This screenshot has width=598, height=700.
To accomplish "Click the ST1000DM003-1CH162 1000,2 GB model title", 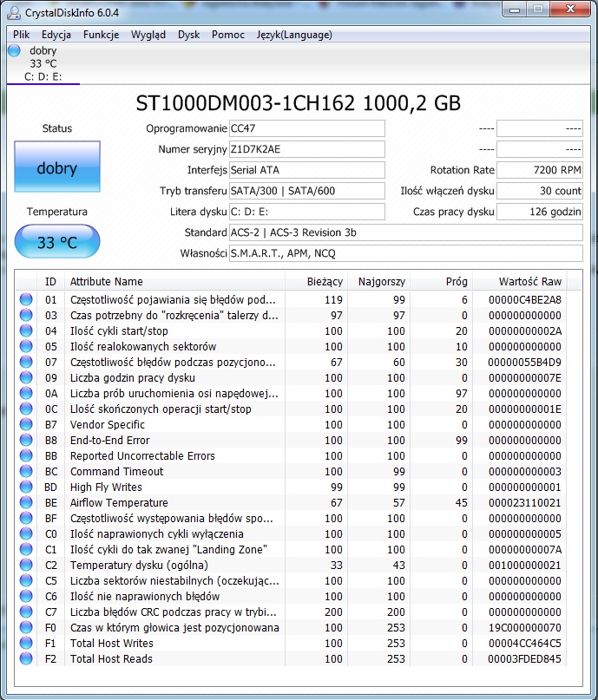I will point(298,103).
